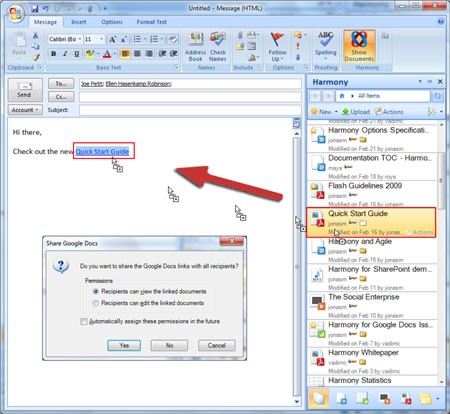The image size is (450, 414).
Task: Expand font color dropdown arrow
Action: coord(115,54)
